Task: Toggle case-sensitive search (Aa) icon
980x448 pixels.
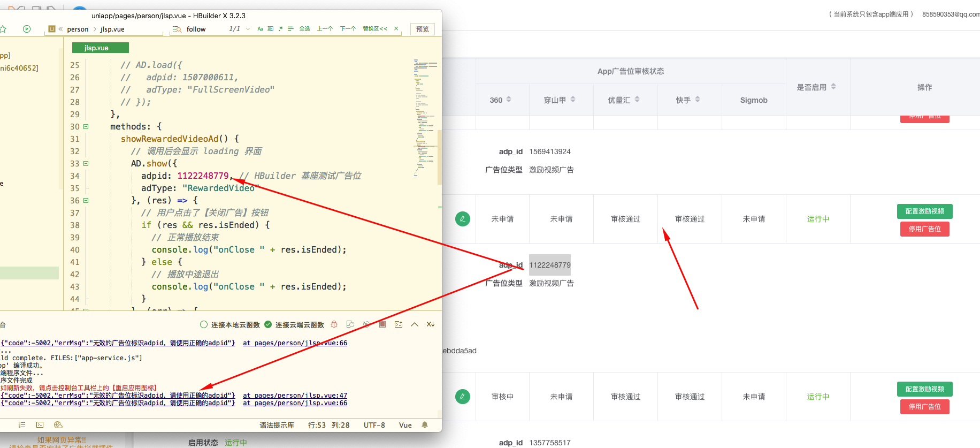Action: click(260, 29)
